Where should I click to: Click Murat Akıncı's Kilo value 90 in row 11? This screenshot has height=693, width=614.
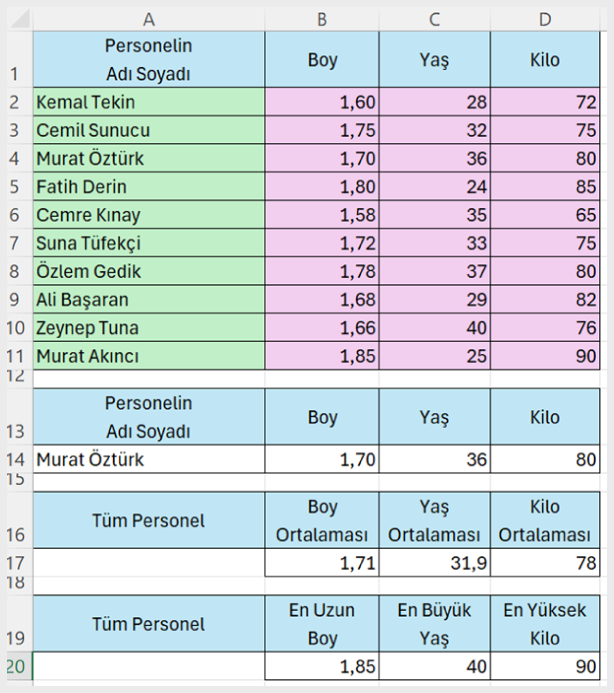click(545, 356)
